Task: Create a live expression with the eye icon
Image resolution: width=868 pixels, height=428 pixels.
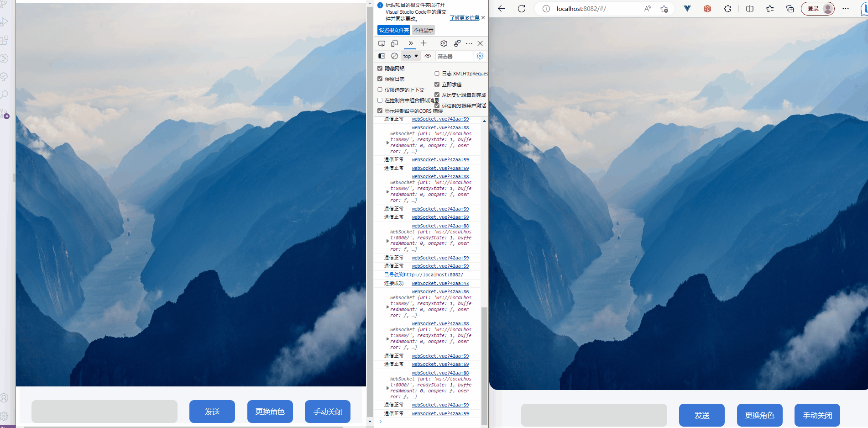Action: (428, 56)
